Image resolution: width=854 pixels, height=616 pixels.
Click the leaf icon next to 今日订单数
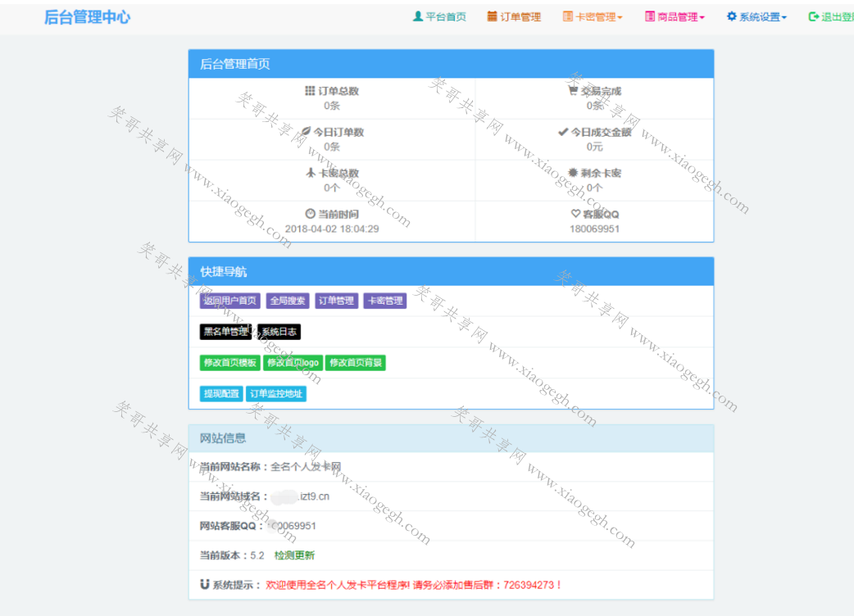[x=306, y=132]
